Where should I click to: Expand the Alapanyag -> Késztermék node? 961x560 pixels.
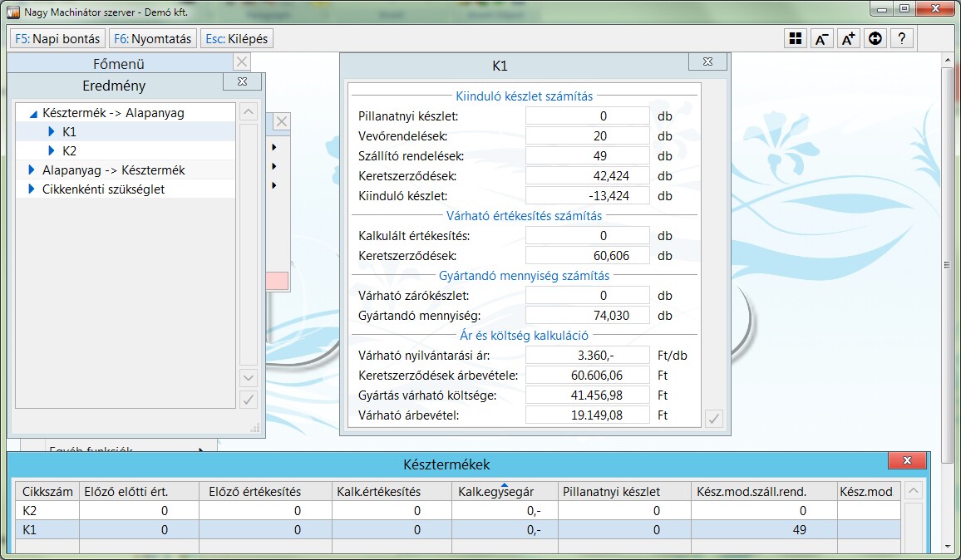click(32, 169)
